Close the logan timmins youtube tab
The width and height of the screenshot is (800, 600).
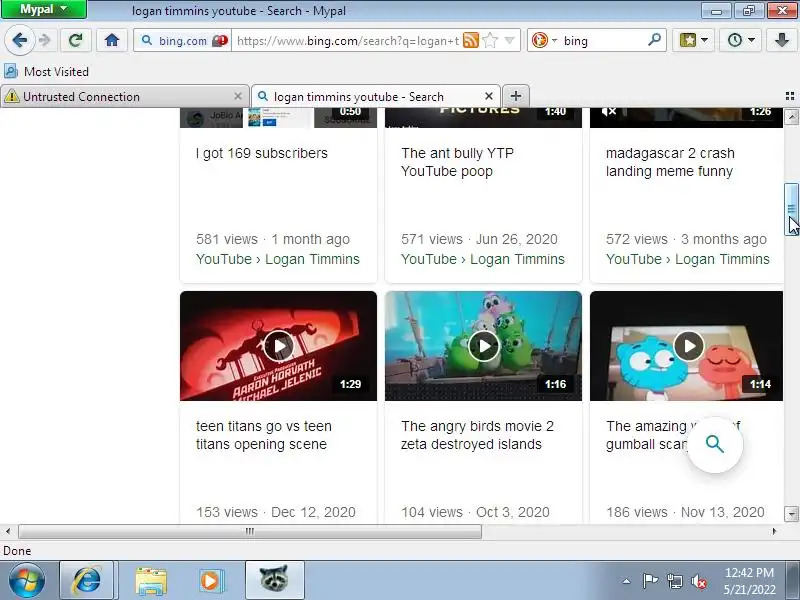489,96
